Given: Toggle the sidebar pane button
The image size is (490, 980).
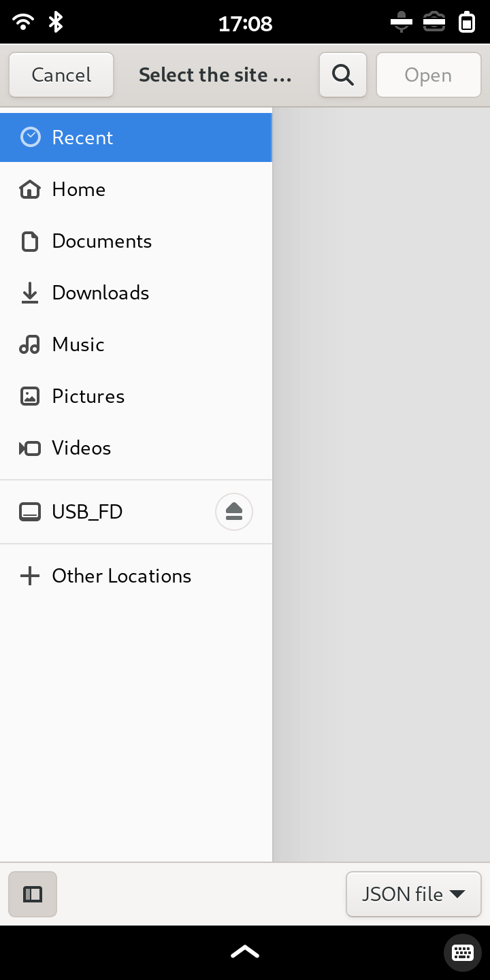Looking at the screenshot, I should point(33,894).
